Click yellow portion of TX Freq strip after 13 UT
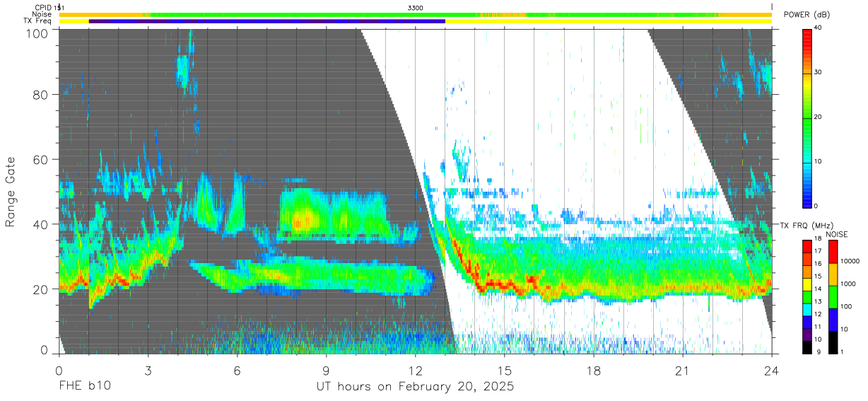 coord(608,21)
